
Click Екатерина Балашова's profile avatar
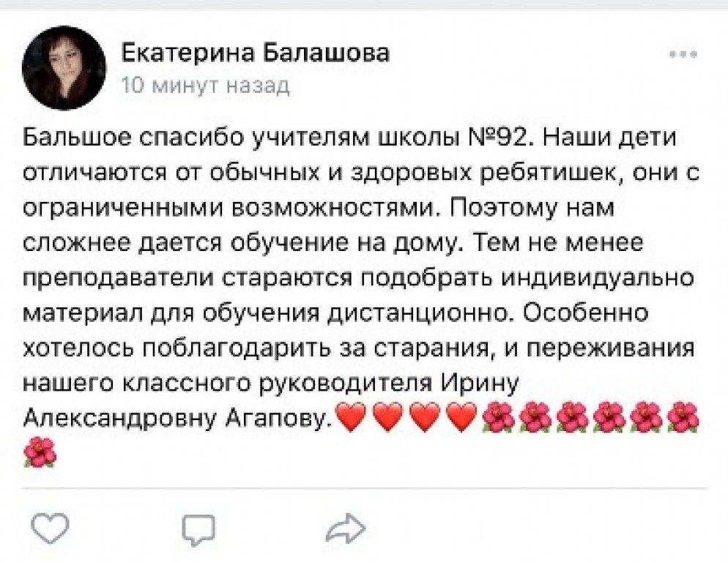(64, 68)
